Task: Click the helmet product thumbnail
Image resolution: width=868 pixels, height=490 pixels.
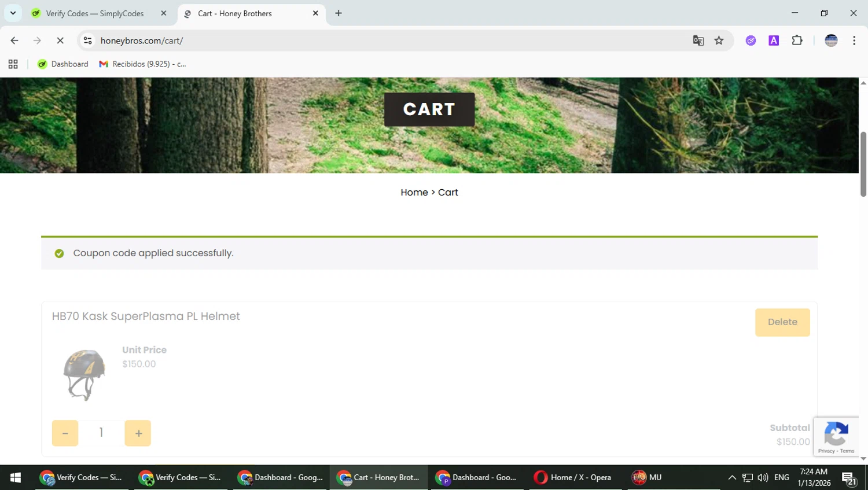Action: tap(84, 375)
